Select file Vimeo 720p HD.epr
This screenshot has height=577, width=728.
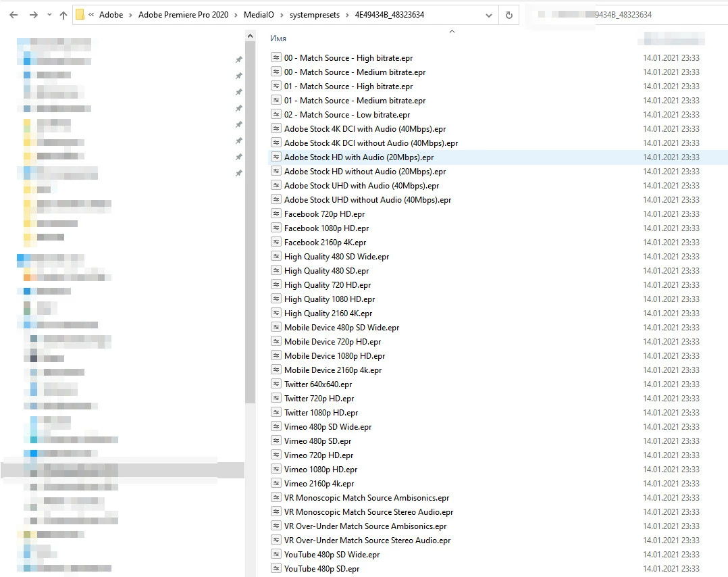(319, 455)
